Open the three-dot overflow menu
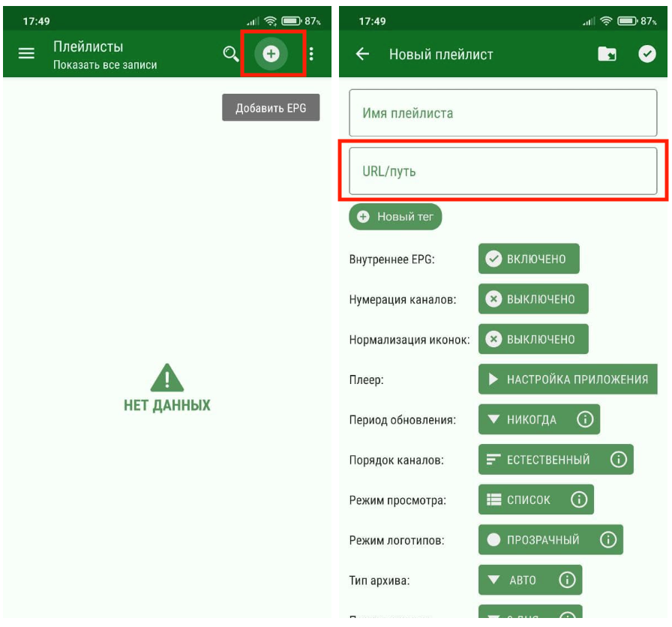 312,54
